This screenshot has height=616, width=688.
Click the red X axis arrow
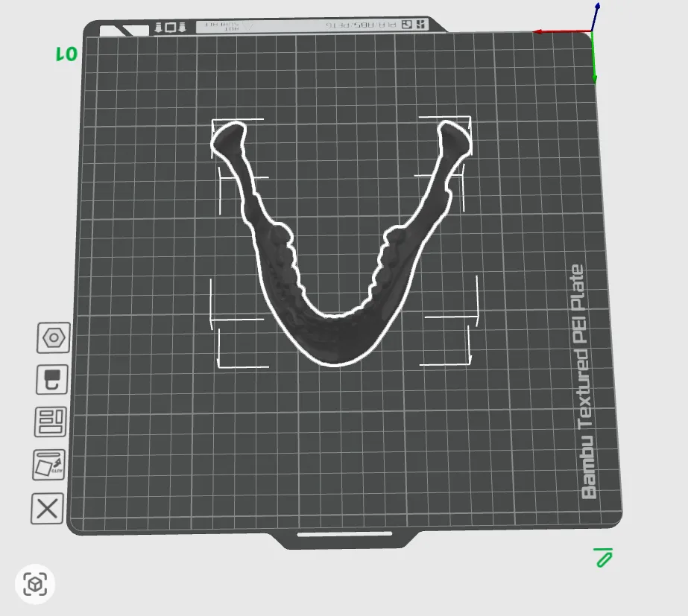point(563,31)
